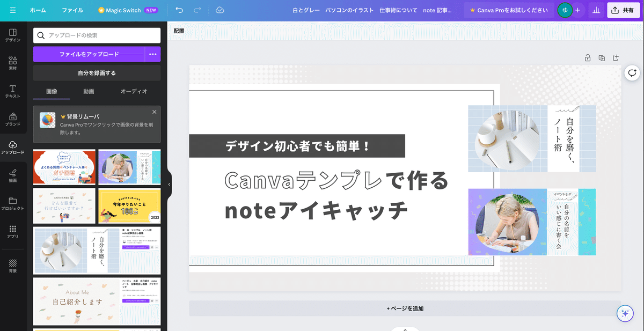
Task: Collapse the side panel with arrow handle
Action: tap(169, 184)
